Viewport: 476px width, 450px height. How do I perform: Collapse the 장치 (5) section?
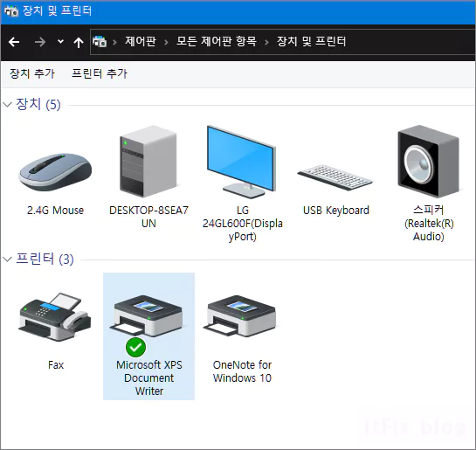pyautogui.click(x=7, y=105)
